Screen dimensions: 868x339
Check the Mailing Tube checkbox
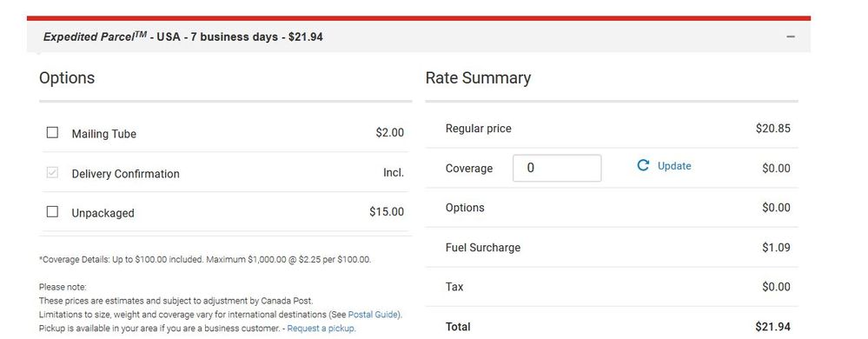click(52, 132)
